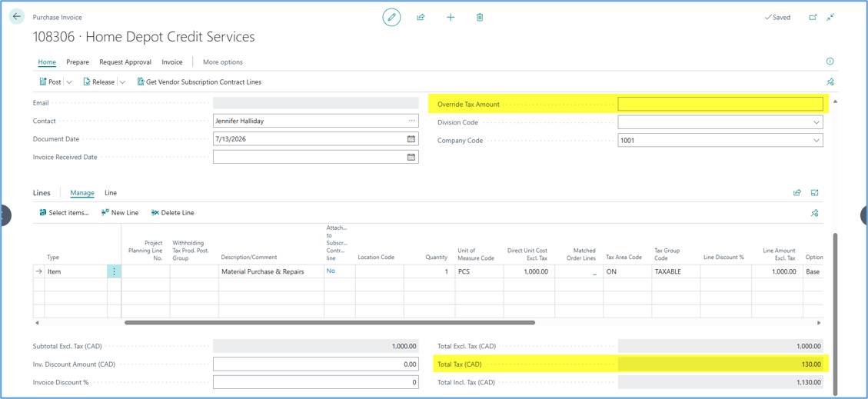Open the Prepare tab
This screenshot has height=399, width=868.
click(78, 62)
